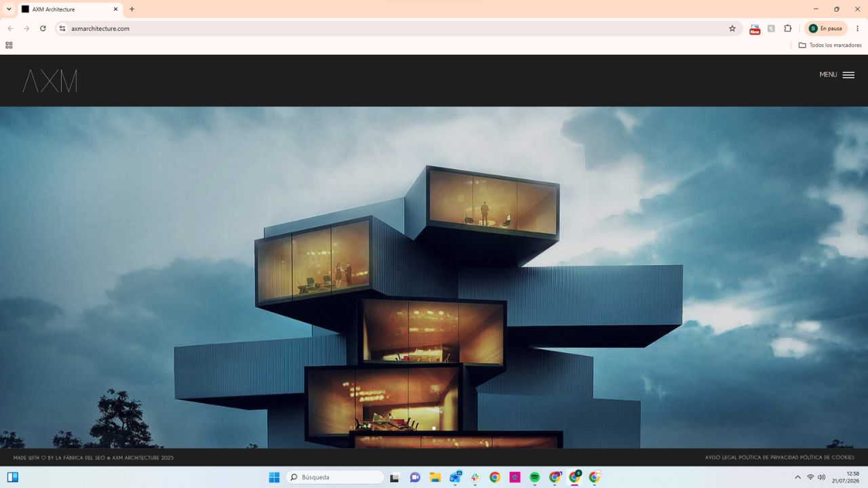This screenshot has width=868, height=488.
Task: Open 'Todos los marcadores' bookmarks folder
Action: pos(830,45)
